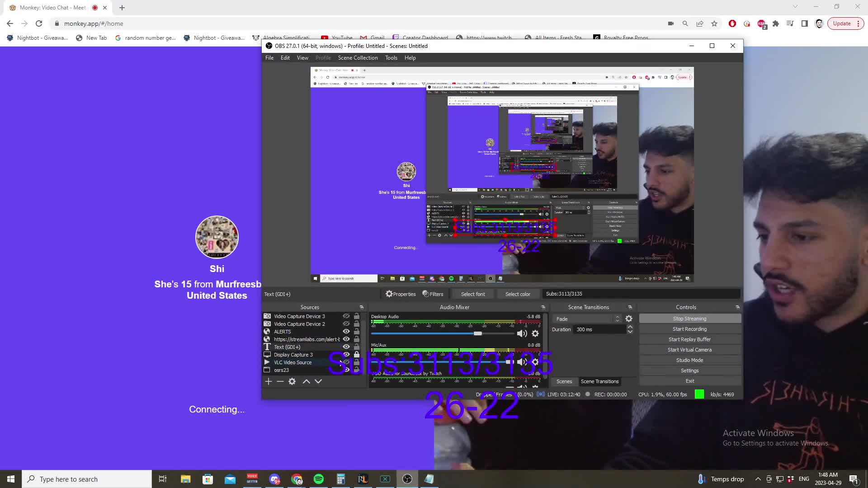Show Video Capture Device 3 source
The image size is (868, 488).
(x=346, y=316)
